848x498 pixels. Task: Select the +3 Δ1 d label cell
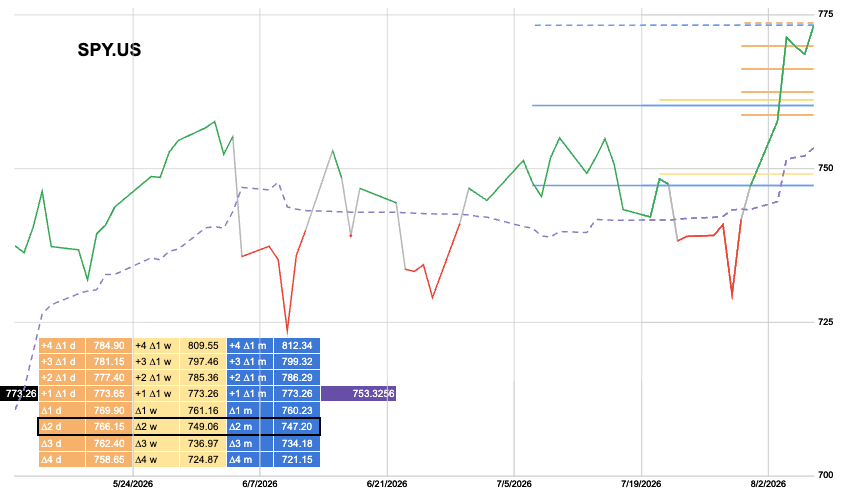point(62,362)
